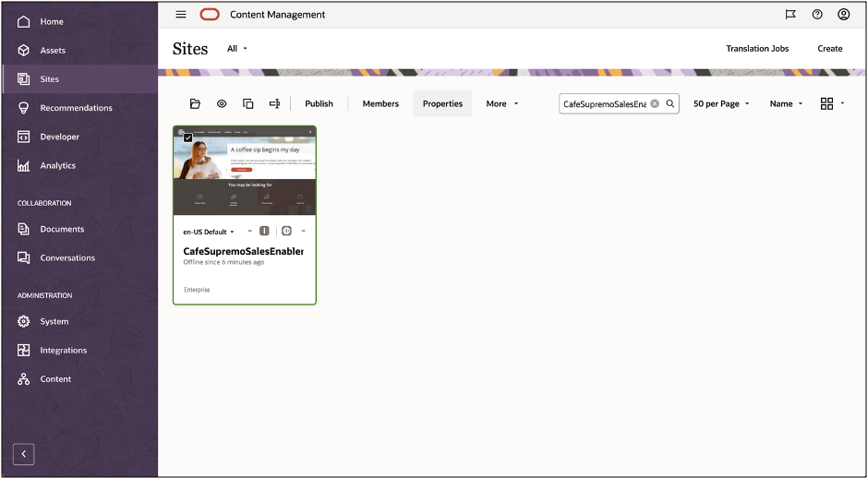868x478 pixels.
Task: Click the solid status badge icon on the site card
Action: coord(265,231)
